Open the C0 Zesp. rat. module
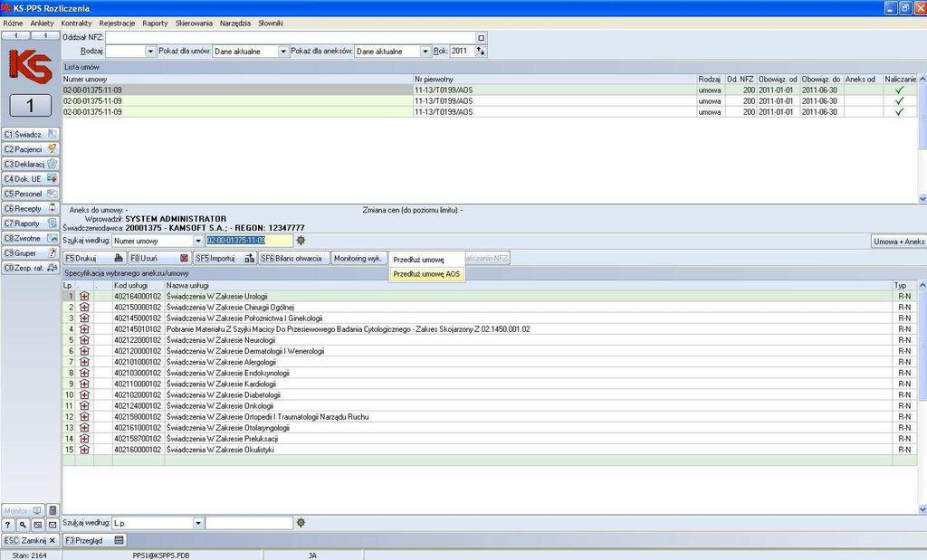 pos(30,268)
